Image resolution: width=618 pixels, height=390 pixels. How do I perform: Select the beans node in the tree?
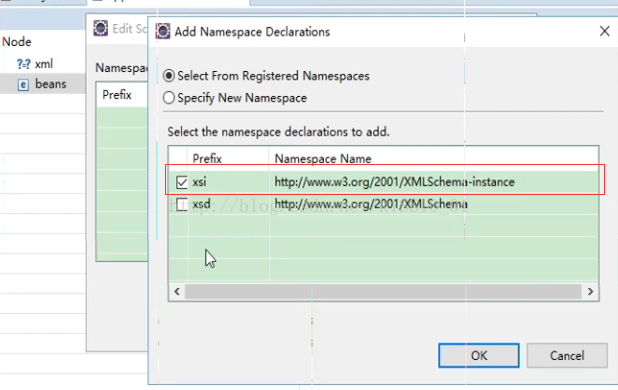pos(50,84)
